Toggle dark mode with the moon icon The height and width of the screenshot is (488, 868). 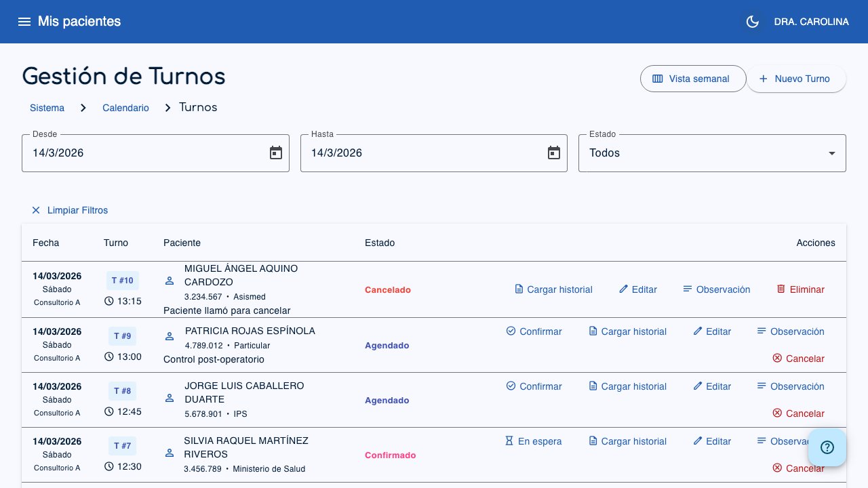(x=752, y=22)
